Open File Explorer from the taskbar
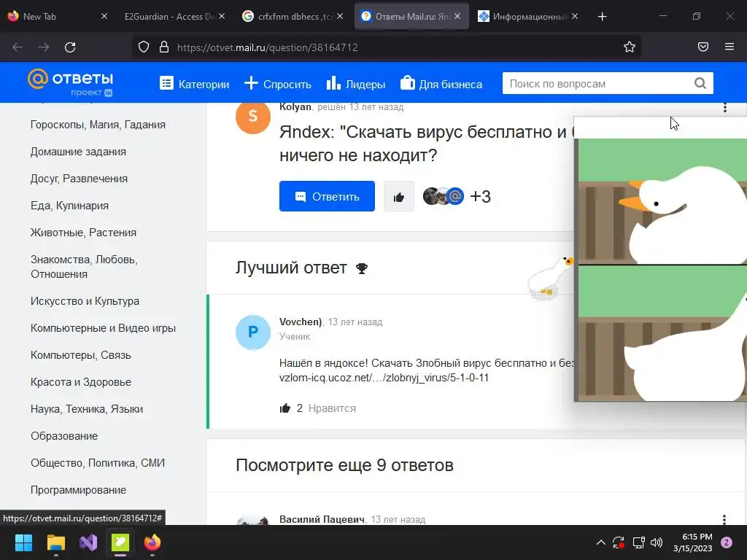The height and width of the screenshot is (560, 747). pyautogui.click(x=55, y=542)
